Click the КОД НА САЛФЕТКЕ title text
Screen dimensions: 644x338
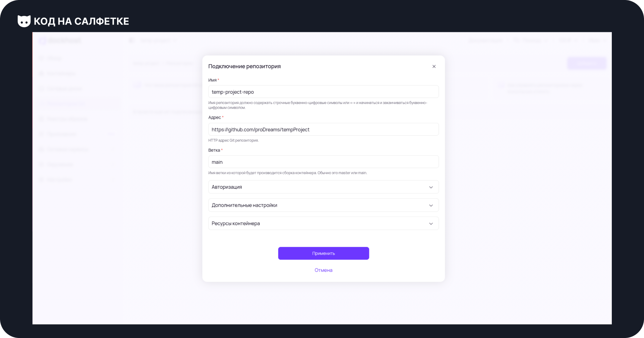tap(82, 21)
